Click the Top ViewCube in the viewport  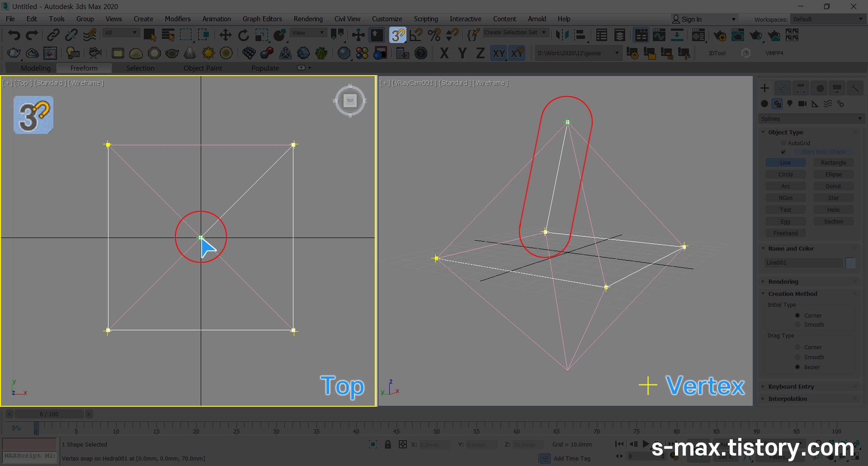[350, 100]
